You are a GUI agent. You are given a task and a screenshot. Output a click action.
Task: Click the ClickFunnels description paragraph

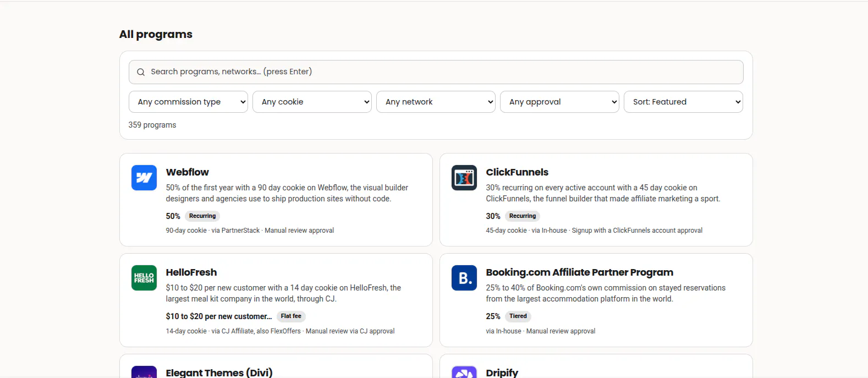[x=603, y=193]
